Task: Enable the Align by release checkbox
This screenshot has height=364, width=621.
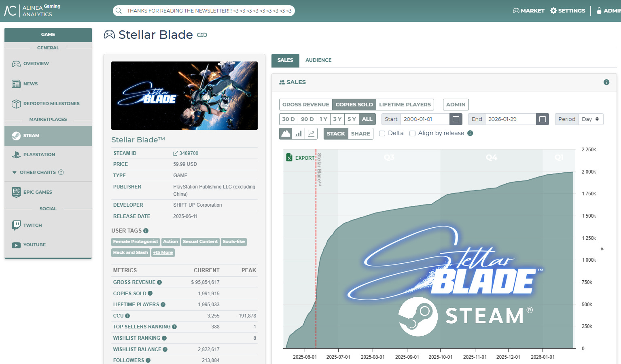Action: coord(412,133)
